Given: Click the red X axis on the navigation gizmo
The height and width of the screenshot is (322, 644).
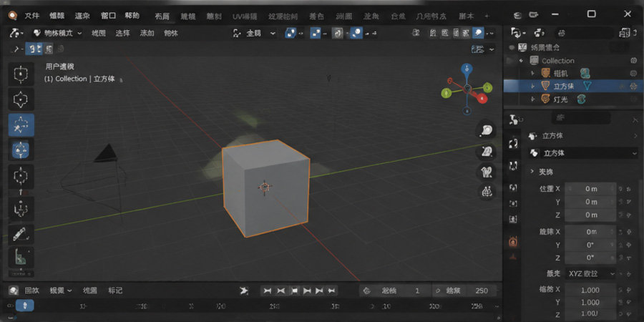Looking at the screenshot, I should click(482, 99).
